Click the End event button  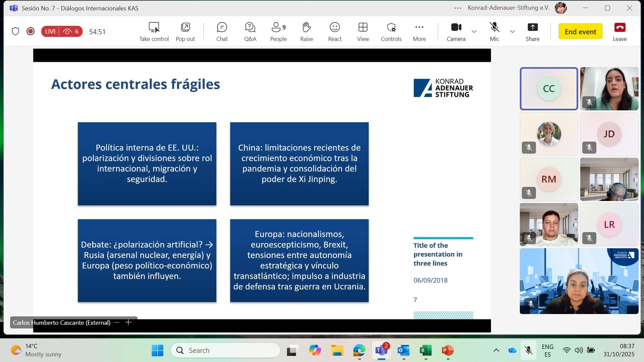click(580, 32)
